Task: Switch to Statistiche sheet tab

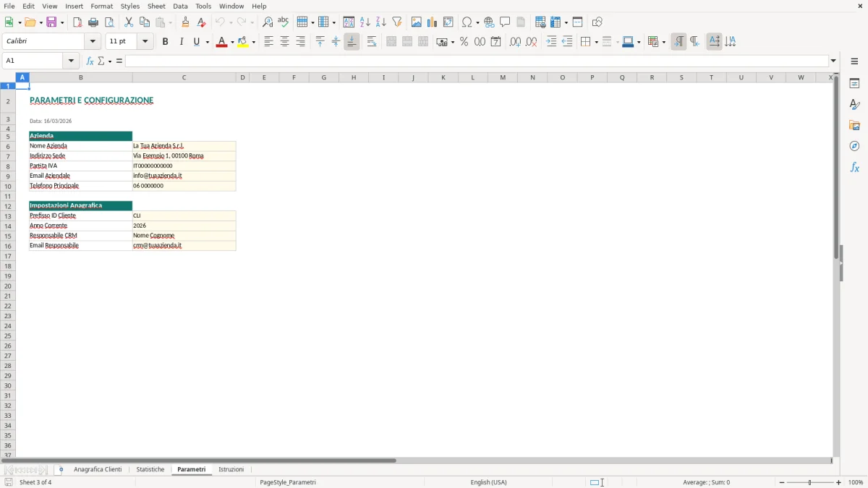Action: (150, 470)
